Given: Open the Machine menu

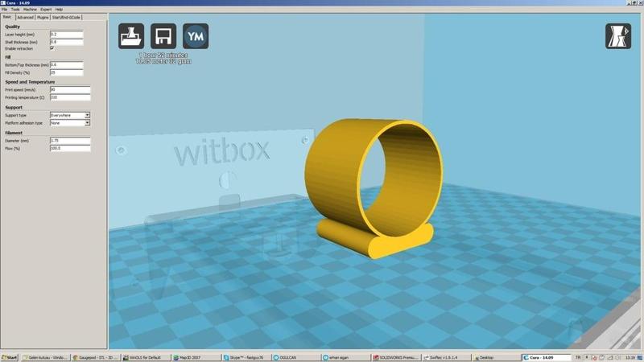Looking at the screenshot, I should point(30,9).
